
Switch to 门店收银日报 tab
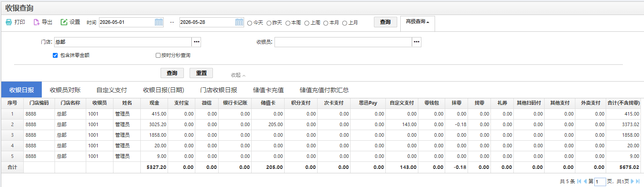[x=219, y=90]
